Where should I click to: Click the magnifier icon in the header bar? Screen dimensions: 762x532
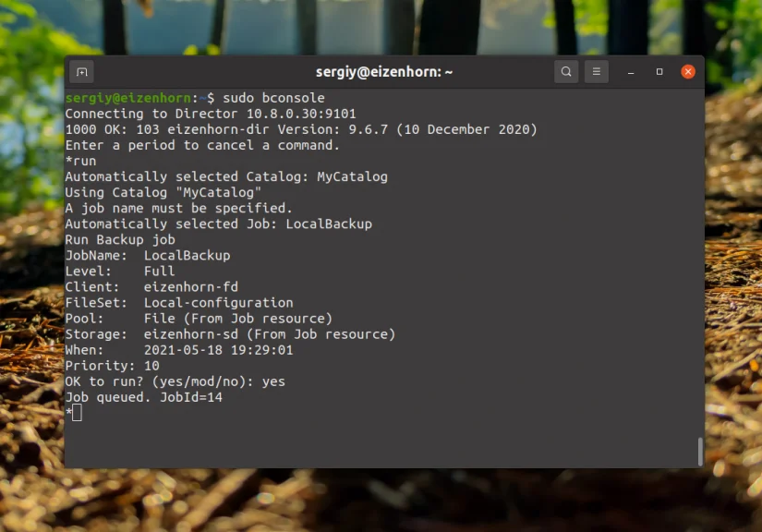point(566,71)
